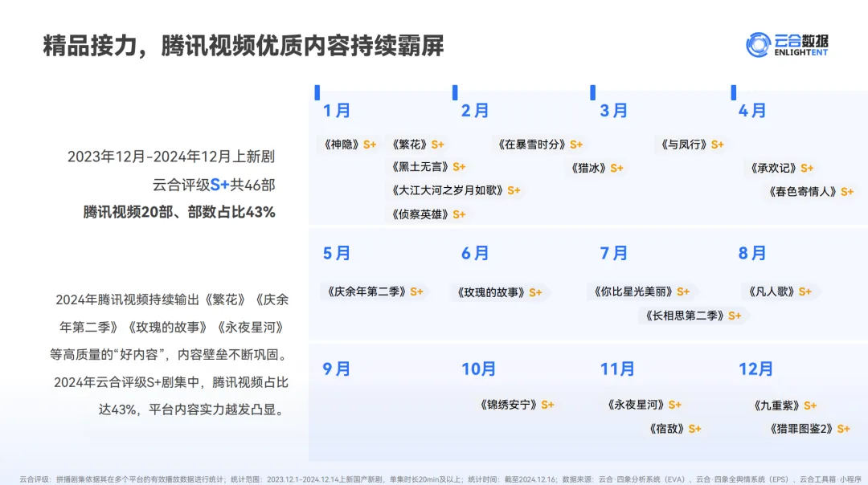Image resolution: width=868 pixels, height=485 pixels.
Task: Click the 《与凤行》 S+ label
Action: pos(691,145)
